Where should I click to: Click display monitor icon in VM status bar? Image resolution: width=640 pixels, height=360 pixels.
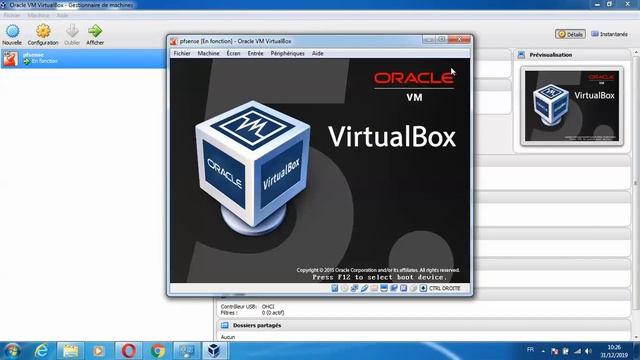(384, 288)
